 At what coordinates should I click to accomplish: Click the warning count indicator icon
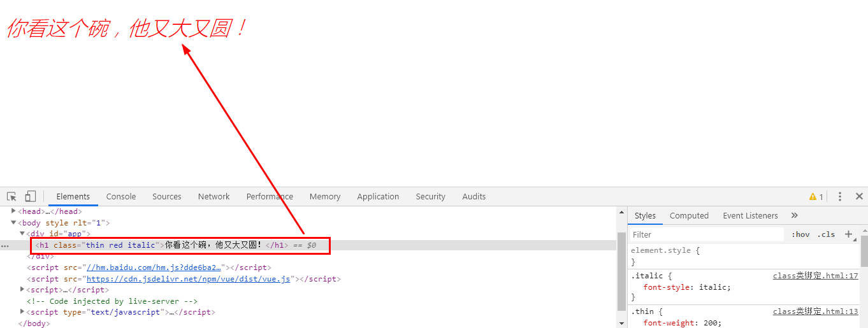(x=816, y=197)
